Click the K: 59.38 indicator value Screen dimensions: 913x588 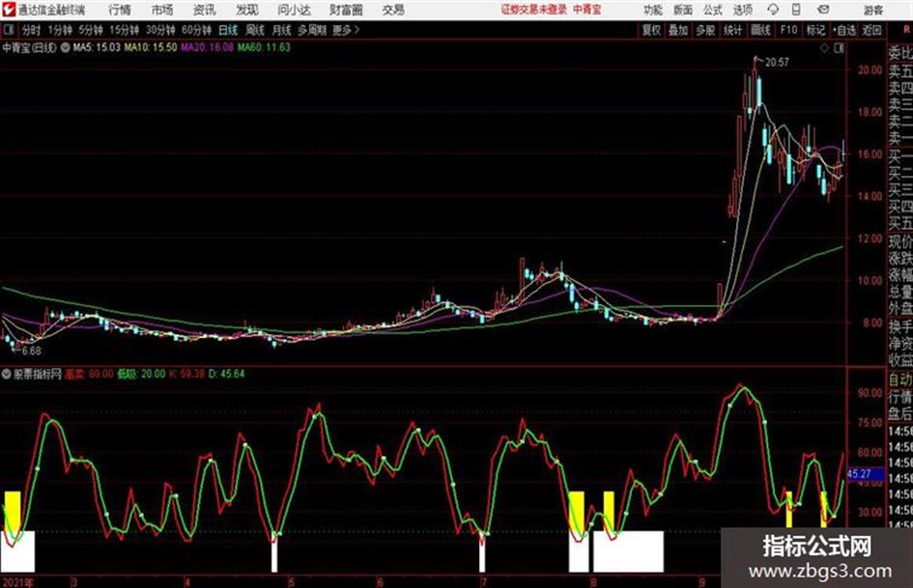(186, 375)
